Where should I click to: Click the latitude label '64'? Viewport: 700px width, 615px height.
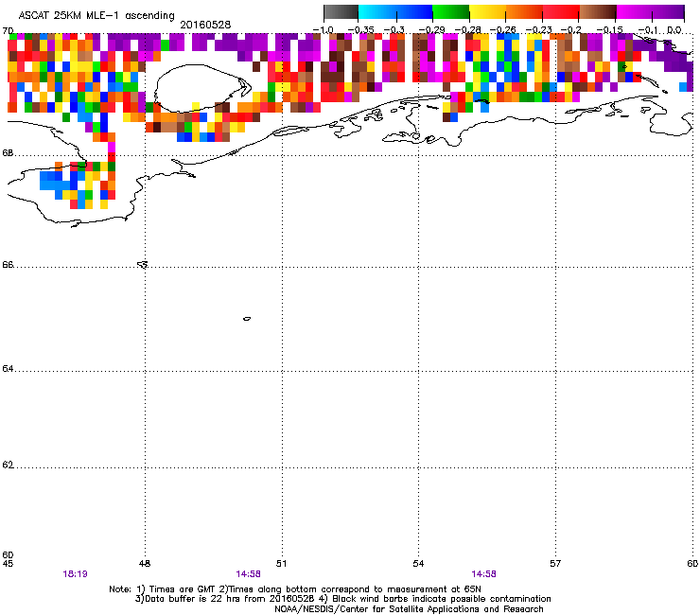[x=8, y=369]
